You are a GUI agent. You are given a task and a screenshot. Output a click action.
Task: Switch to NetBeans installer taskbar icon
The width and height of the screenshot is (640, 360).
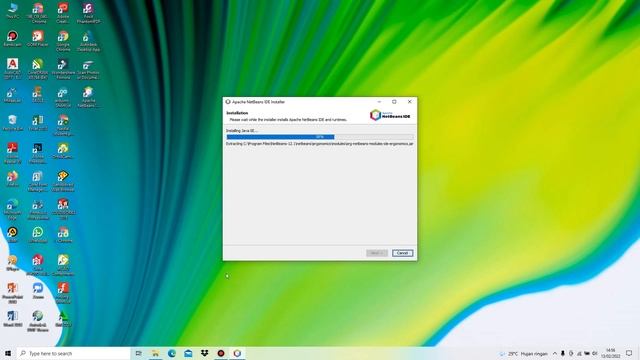pos(237,353)
